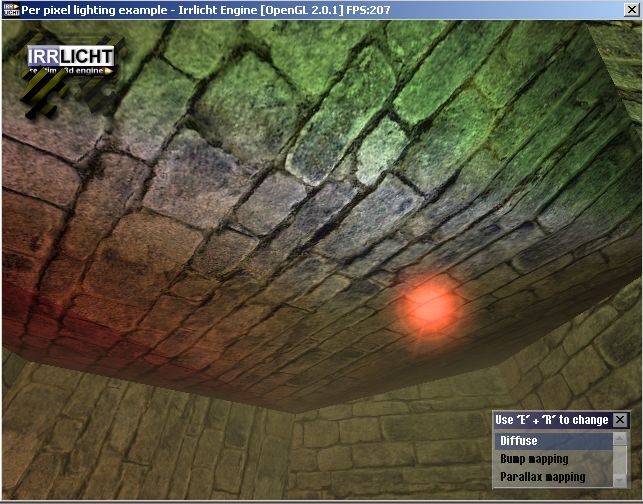This screenshot has width=643, height=504.
Task: Click the 'Use E + R to change' title bar
Action: 551,420
